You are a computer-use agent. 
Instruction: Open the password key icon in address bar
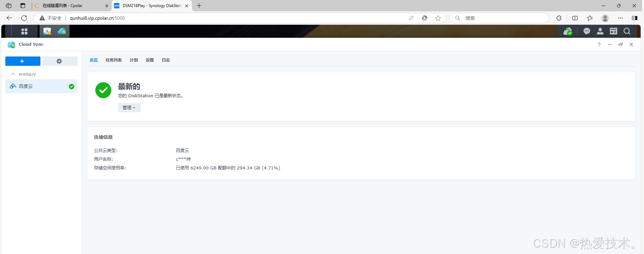point(411,18)
